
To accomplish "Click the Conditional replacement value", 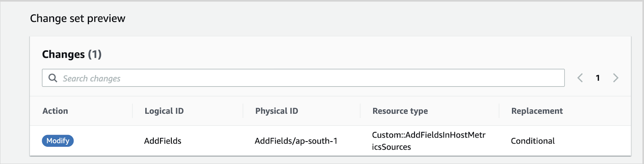I will [532, 141].
